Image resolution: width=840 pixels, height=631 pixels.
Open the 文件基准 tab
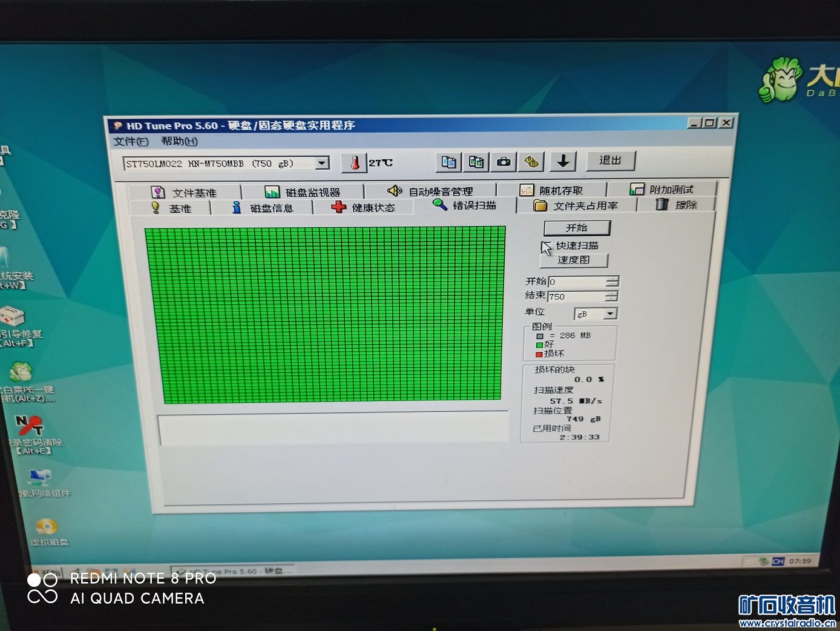[x=183, y=193]
